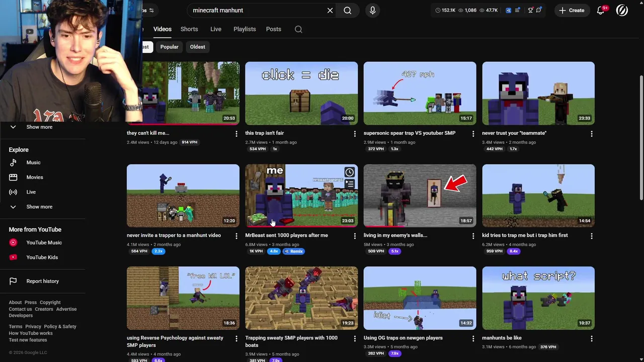Open more options for 'they can't kill me...'
Viewport: 644px width, 362px height.
[236, 134]
